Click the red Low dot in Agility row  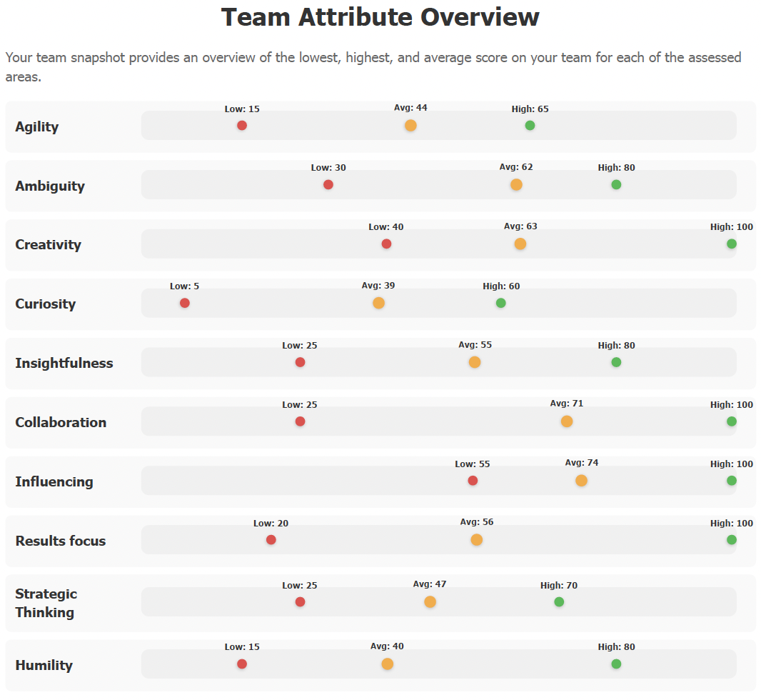242,126
